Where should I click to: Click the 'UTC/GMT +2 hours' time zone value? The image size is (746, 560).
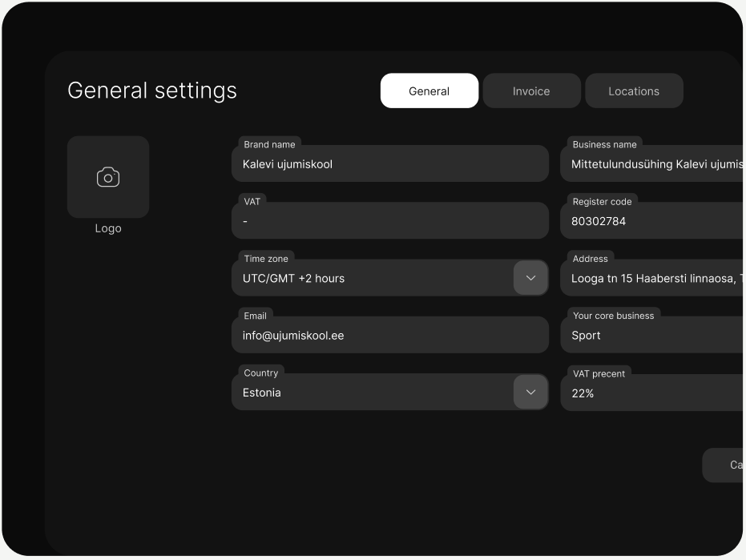pos(293,279)
